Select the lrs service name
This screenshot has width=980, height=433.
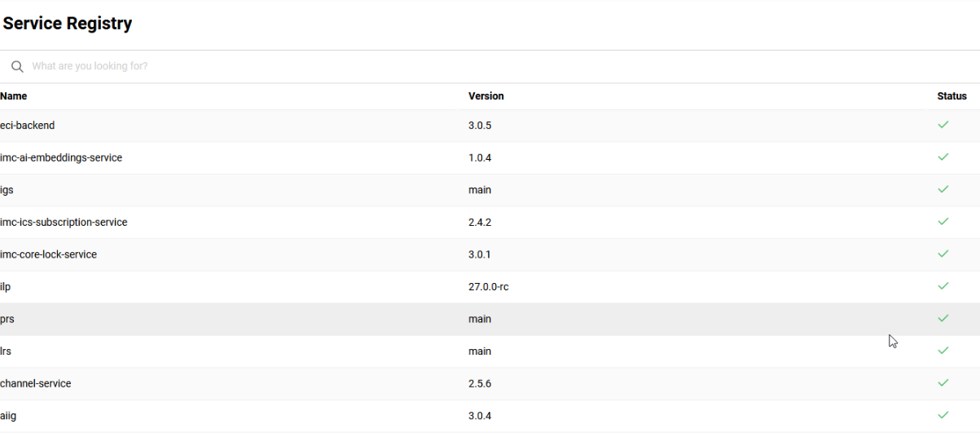[7, 351]
